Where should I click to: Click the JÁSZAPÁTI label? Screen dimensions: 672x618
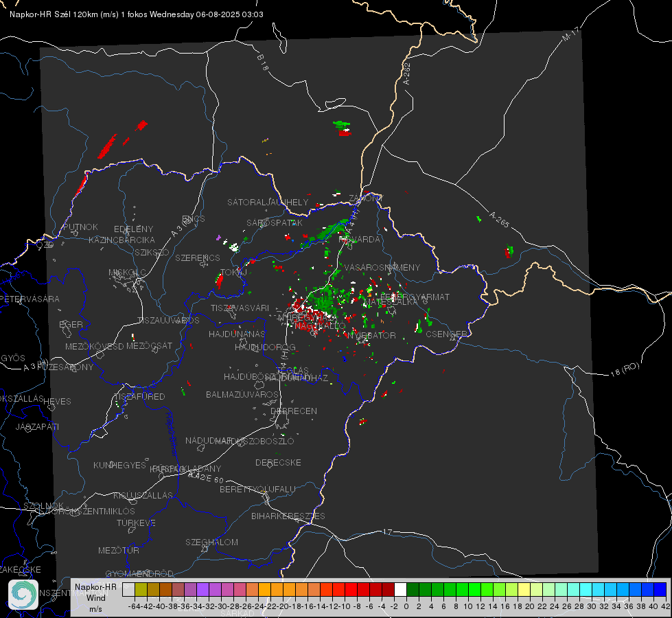point(37,426)
